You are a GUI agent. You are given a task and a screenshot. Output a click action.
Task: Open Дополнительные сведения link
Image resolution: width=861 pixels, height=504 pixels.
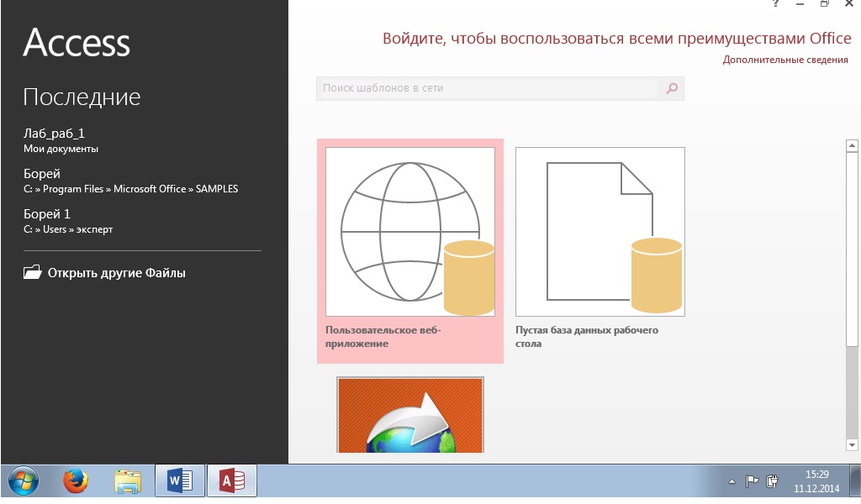(x=785, y=60)
